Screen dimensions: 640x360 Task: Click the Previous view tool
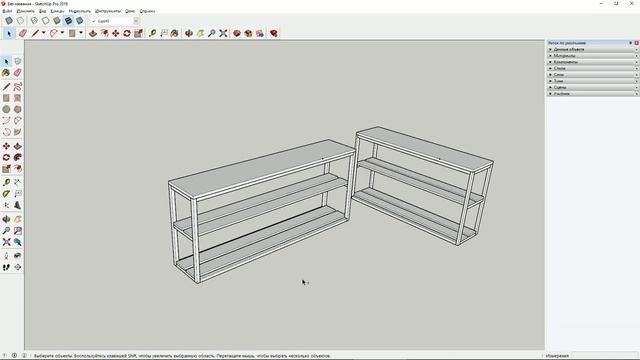18,242
